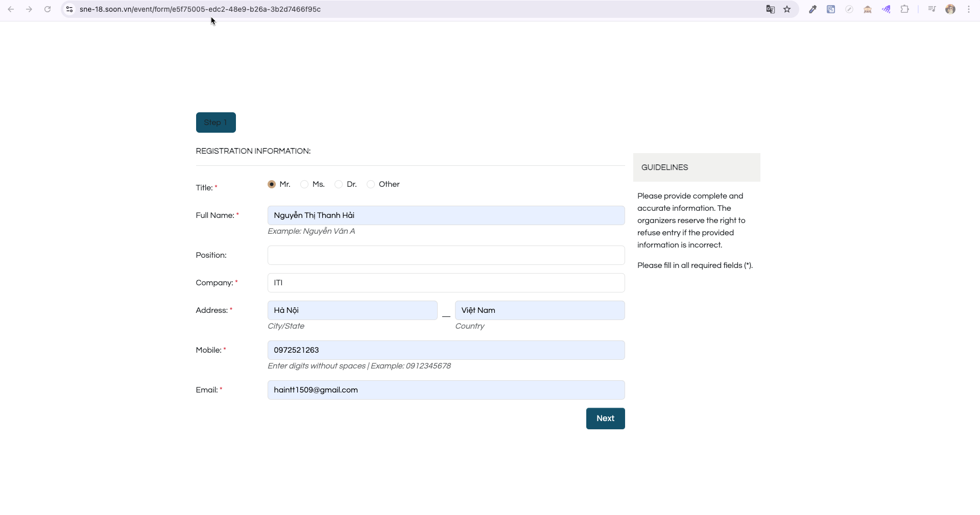The height and width of the screenshot is (515, 980).
Task: Click the gray circular pencil extension
Action: click(849, 9)
